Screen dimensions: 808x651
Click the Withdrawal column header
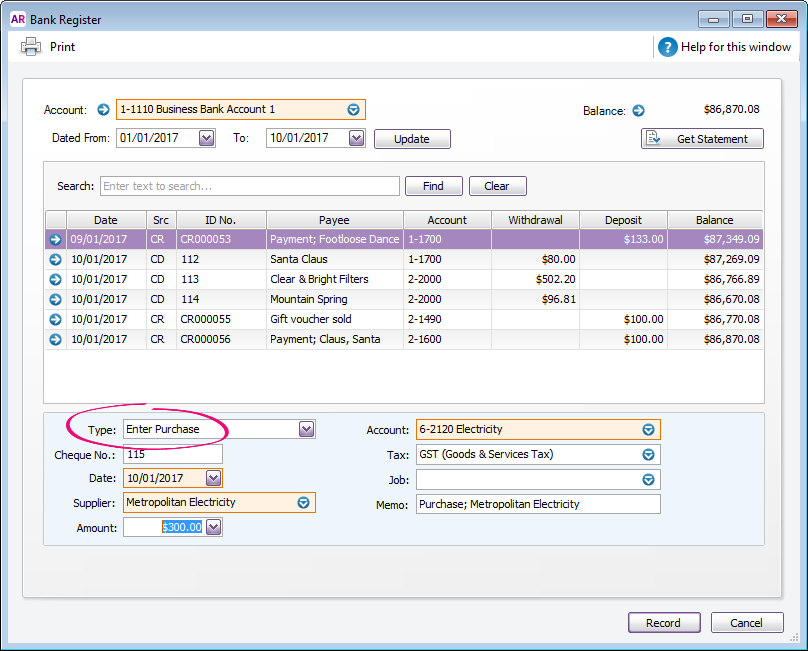[535, 220]
